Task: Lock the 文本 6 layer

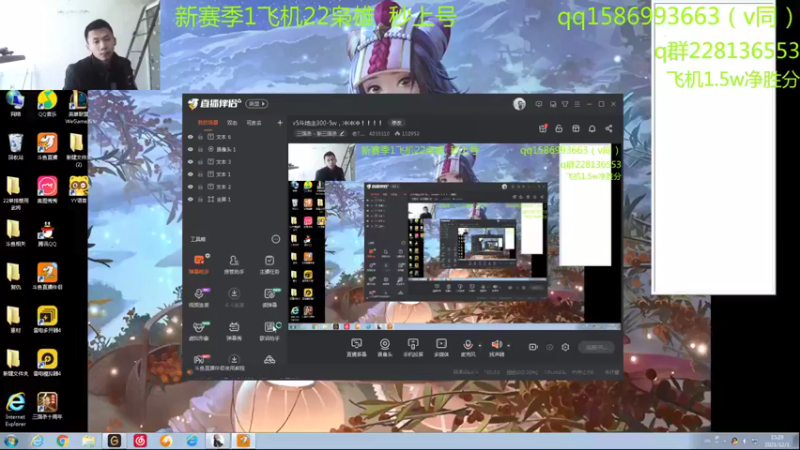Action: pyautogui.click(x=200, y=137)
